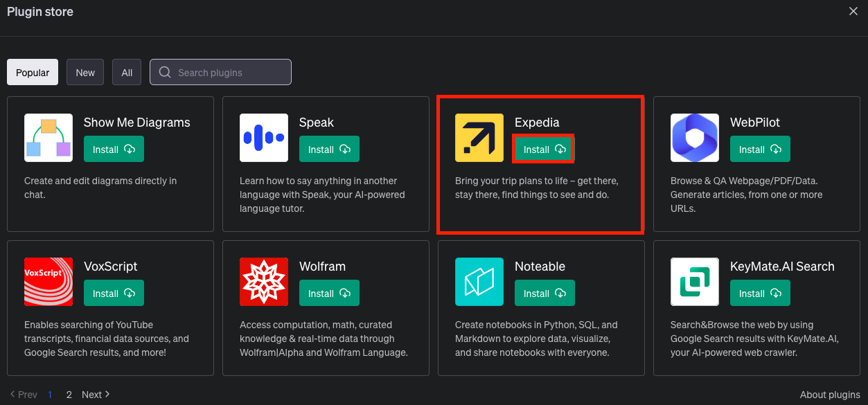This screenshot has width=868, height=405.
Task: Install the Expedia plugin
Action: click(x=544, y=150)
